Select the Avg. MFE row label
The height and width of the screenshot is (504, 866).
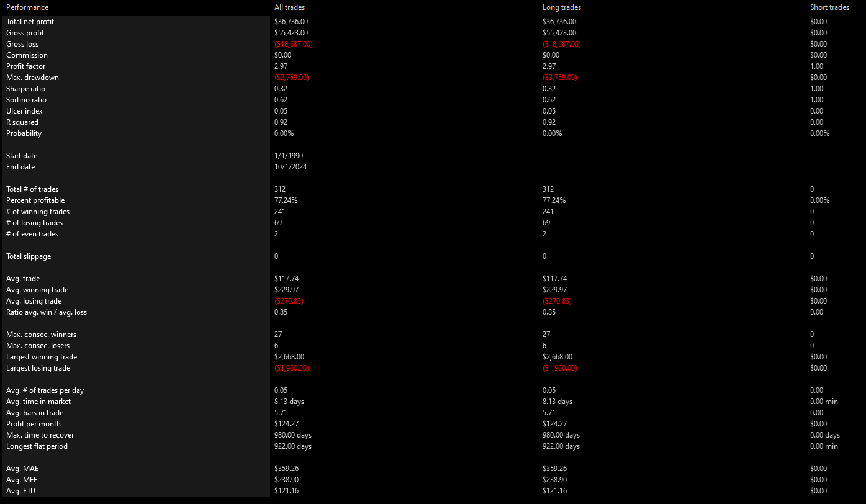(22, 480)
